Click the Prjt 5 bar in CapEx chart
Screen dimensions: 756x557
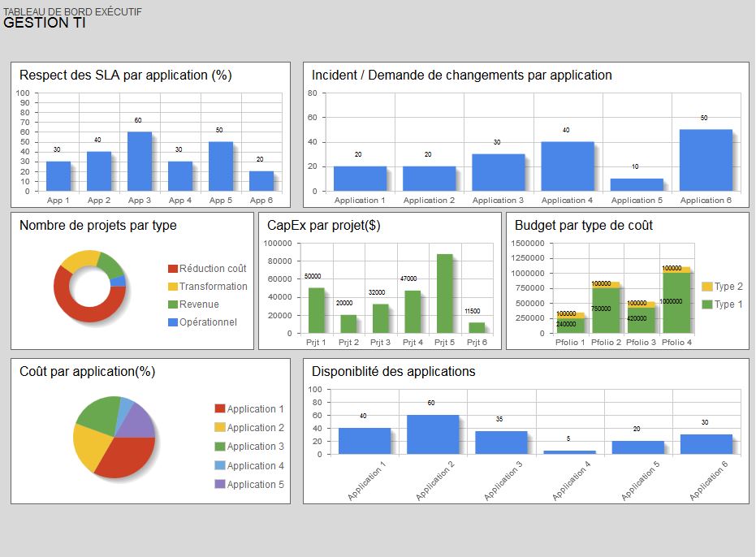click(444, 294)
